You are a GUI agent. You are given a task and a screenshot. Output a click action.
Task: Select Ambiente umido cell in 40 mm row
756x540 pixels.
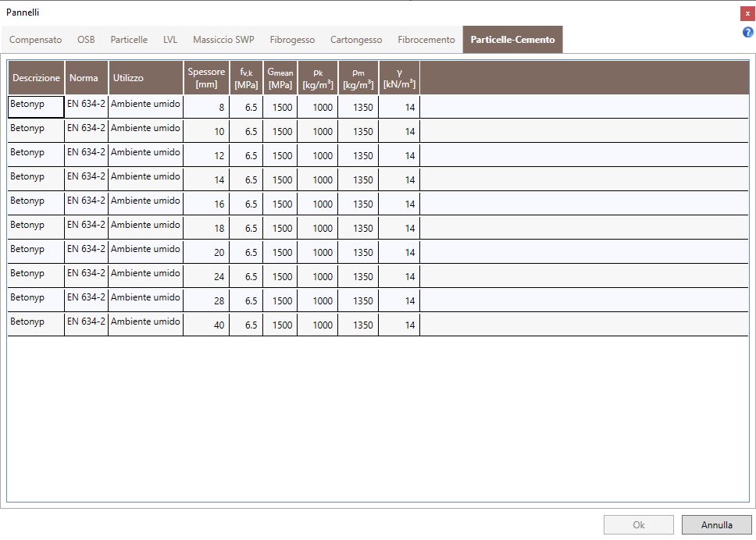[x=146, y=324]
